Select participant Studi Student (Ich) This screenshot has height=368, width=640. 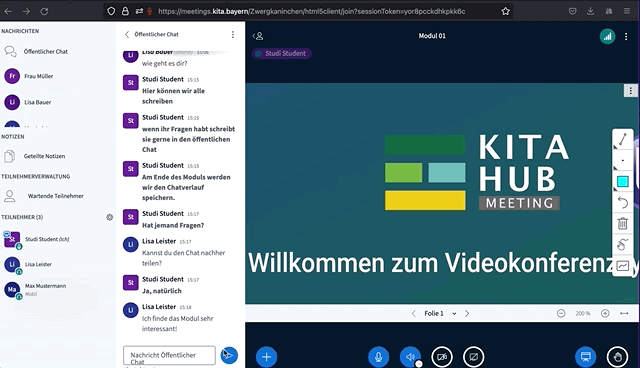click(x=47, y=239)
